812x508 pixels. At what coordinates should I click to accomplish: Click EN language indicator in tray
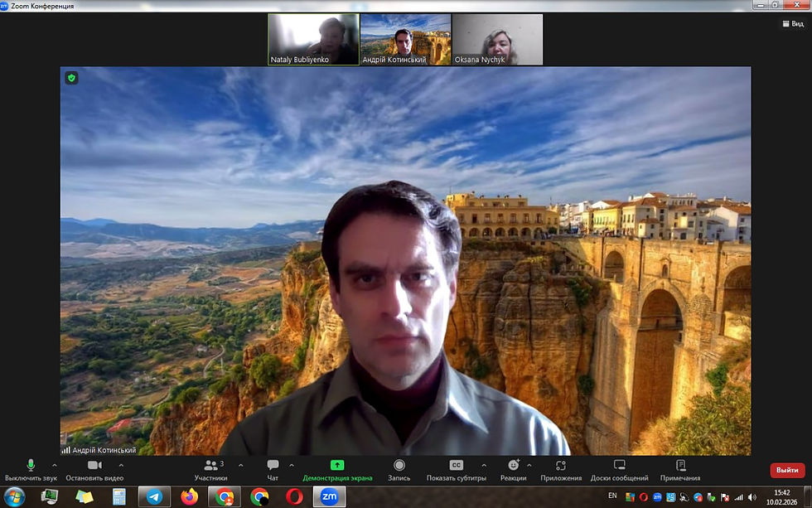click(612, 496)
